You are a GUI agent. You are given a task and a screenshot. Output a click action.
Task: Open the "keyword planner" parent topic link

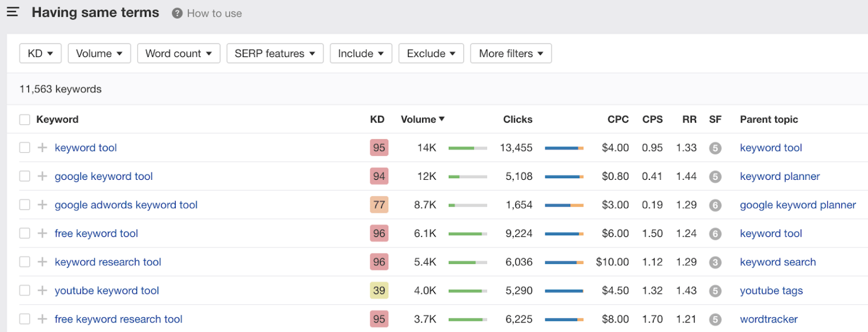tap(779, 176)
